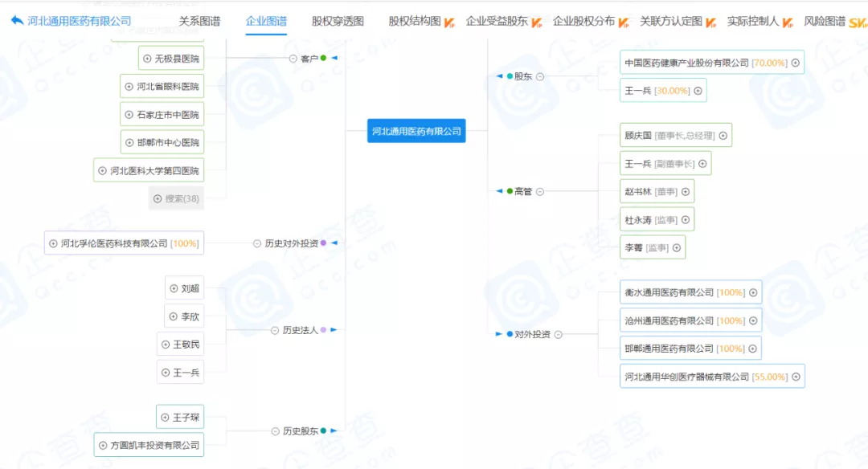Expand 王一兵 副董事长 node plus icon
The image size is (868, 469).
(702, 164)
